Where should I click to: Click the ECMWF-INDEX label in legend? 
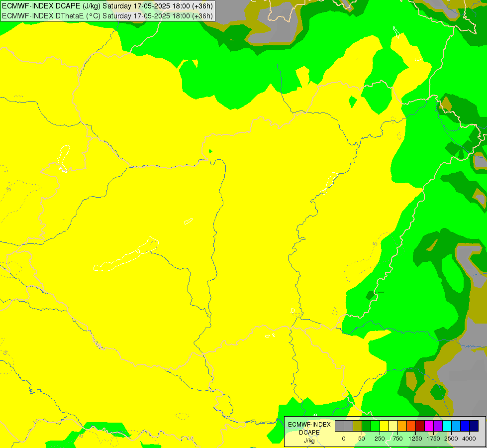coord(309,425)
